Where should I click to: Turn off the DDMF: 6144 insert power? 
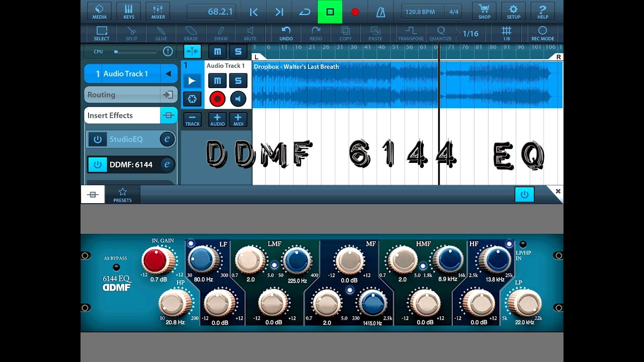(x=98, y=164)
